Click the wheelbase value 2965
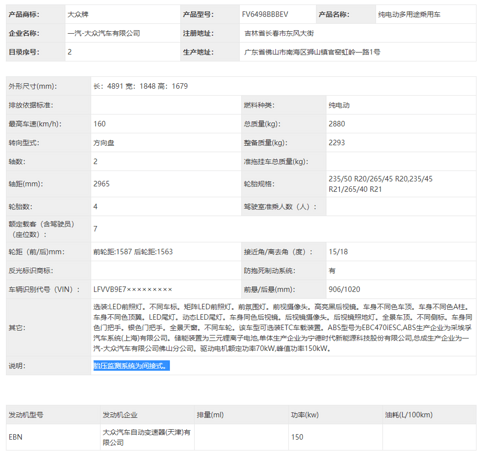This screenshot has height=453, width=480. [x=101, y=184]
